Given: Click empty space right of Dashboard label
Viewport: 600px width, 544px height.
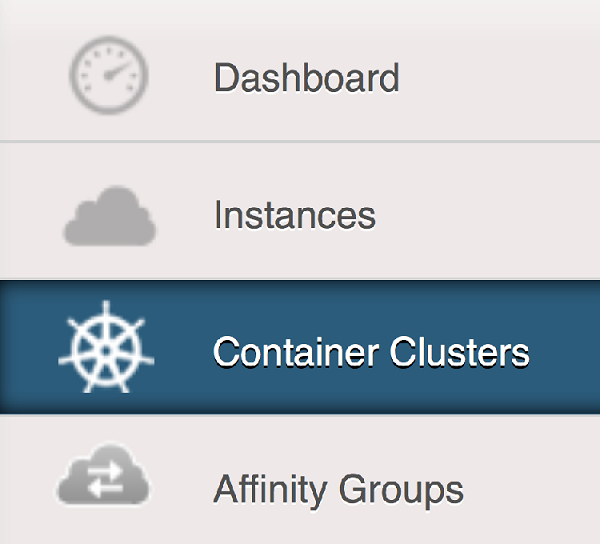Looking at the screenshot, I should [x=497, y=78].
